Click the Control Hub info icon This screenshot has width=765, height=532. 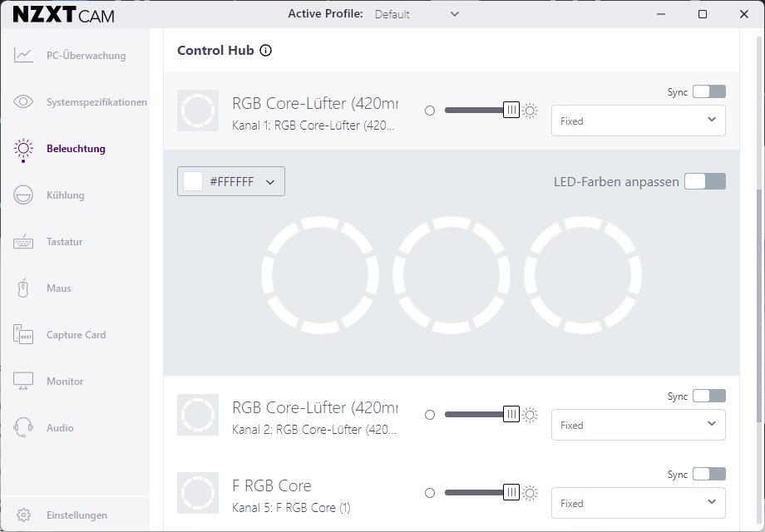(x=266, y=51)
